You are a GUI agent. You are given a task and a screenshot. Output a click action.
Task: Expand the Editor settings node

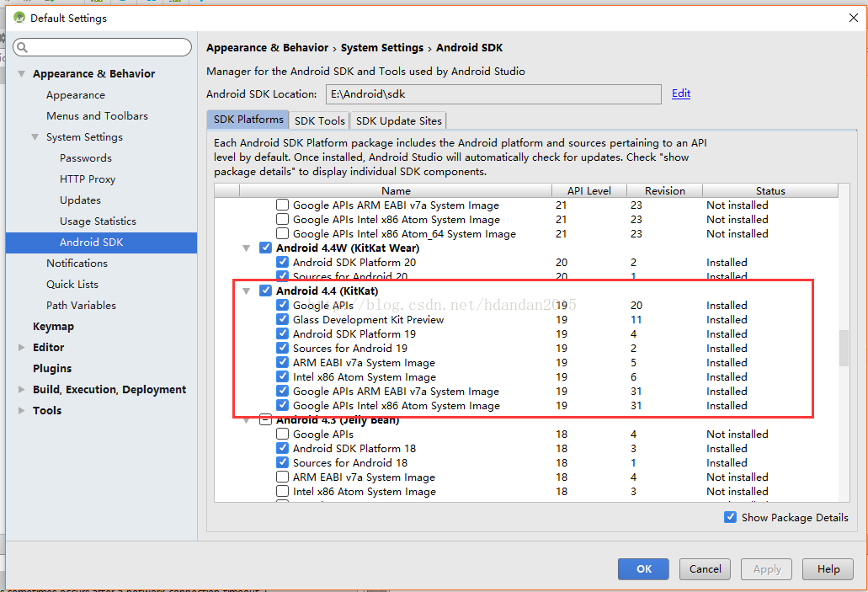point(22,347)
